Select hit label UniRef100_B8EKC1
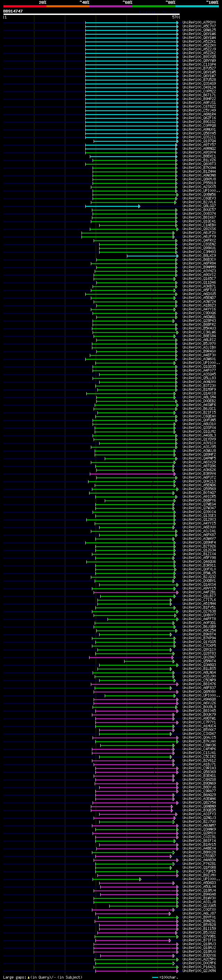 199,156
